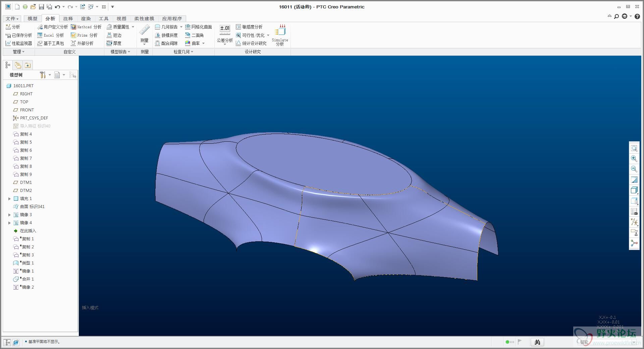Open 统计设计研究 statistical design study

click(251, 43)
